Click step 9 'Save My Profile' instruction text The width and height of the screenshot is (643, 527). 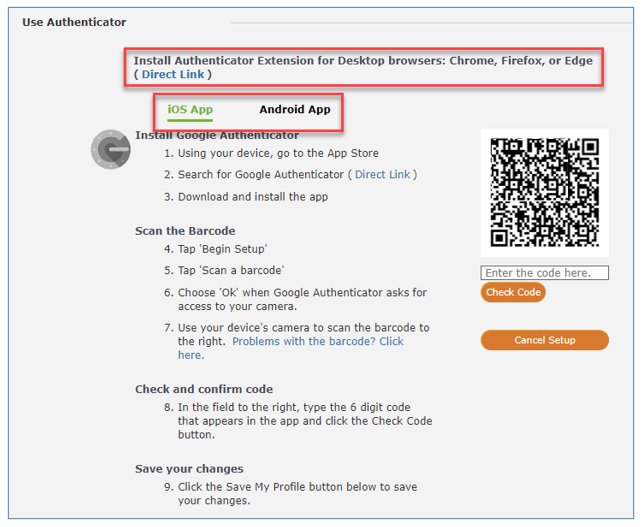point(297,494)
